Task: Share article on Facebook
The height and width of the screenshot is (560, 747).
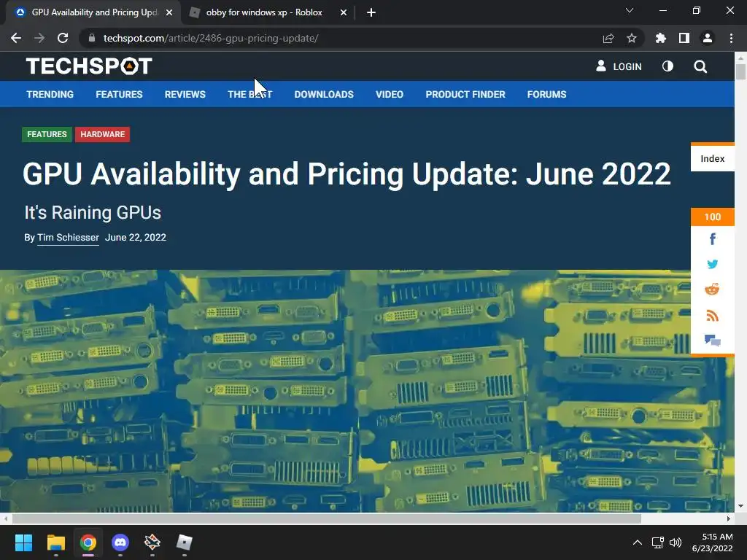Action: click(713, 238)
